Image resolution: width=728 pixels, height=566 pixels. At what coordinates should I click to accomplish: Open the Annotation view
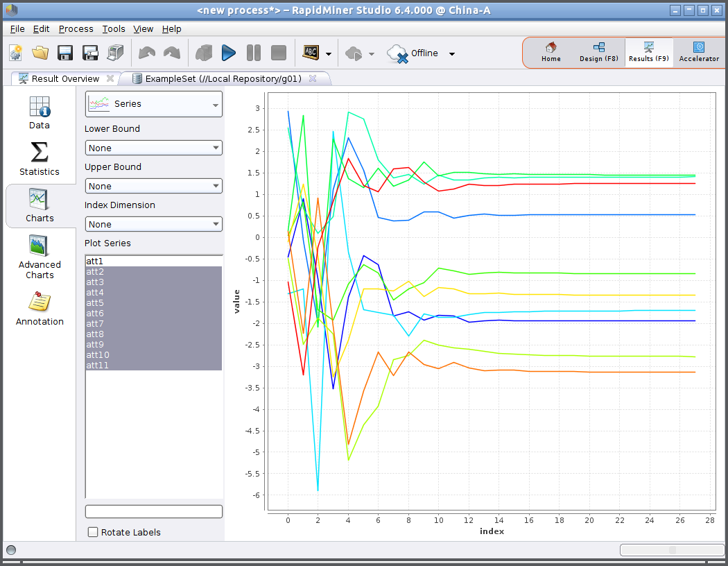coord(40,309)
